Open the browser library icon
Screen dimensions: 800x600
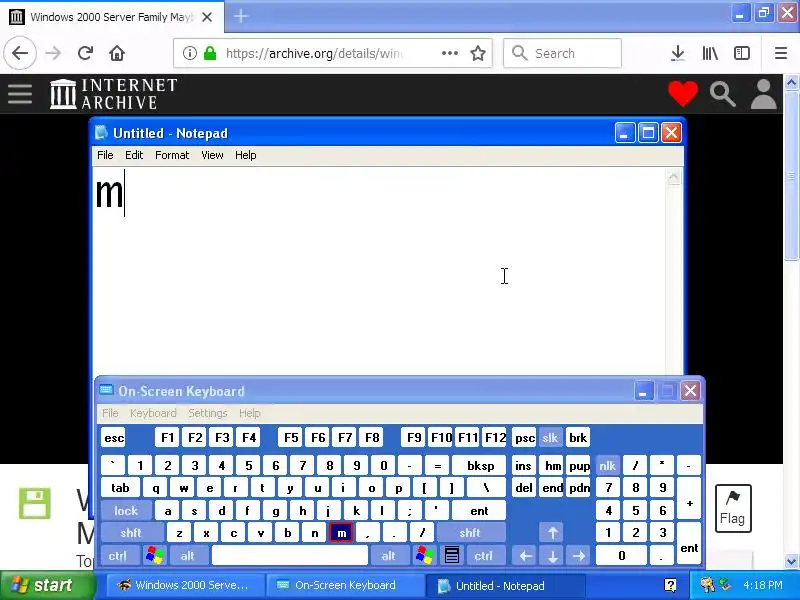click(710, 53)
